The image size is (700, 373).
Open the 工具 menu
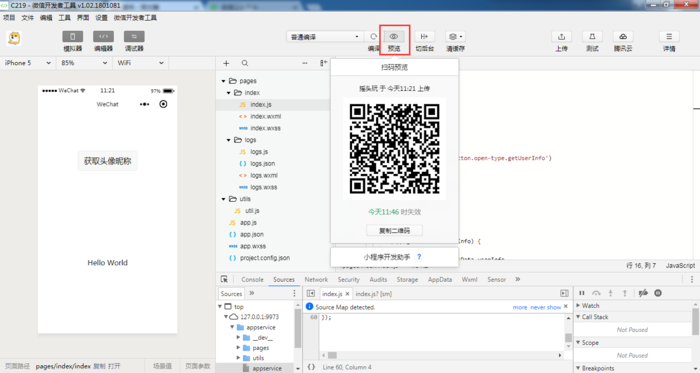64,18
